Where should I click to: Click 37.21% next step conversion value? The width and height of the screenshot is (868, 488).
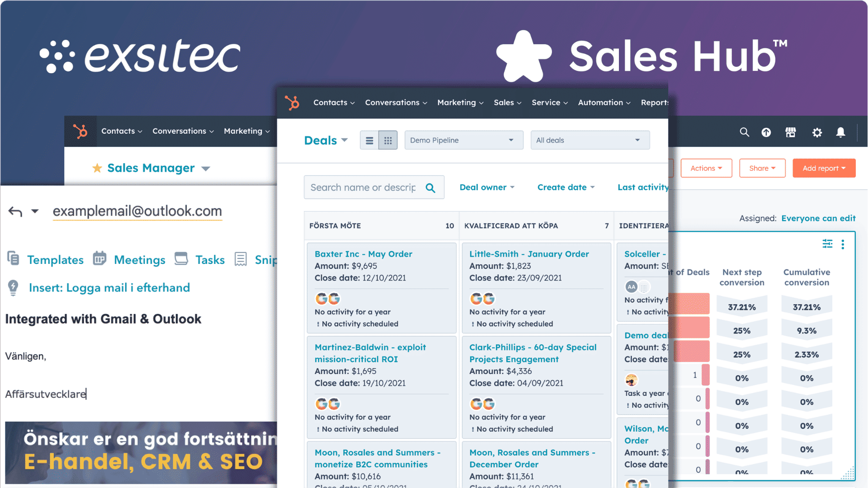point(742,307)
